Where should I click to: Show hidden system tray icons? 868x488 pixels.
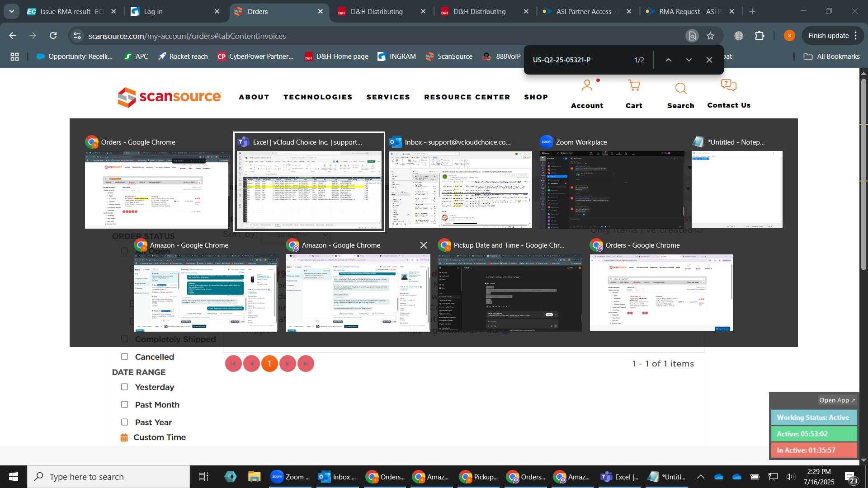pos(700,477)
